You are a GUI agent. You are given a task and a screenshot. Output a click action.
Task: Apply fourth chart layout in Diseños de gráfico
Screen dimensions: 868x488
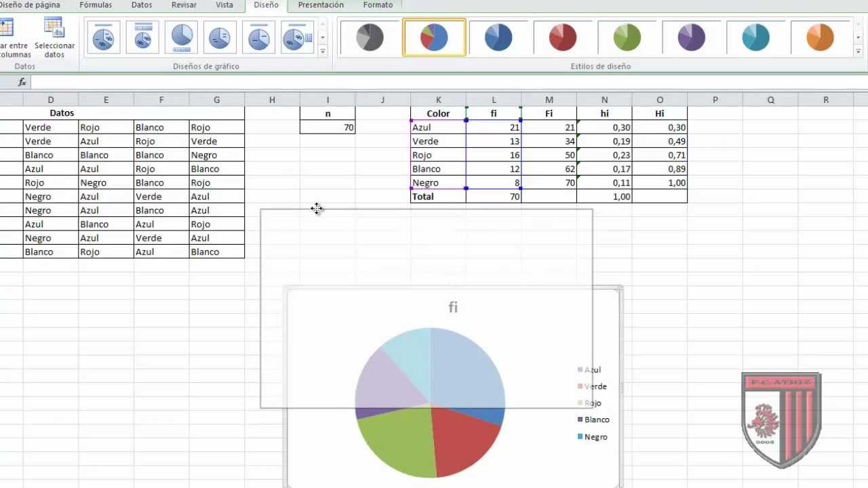[x=220, y=37]
